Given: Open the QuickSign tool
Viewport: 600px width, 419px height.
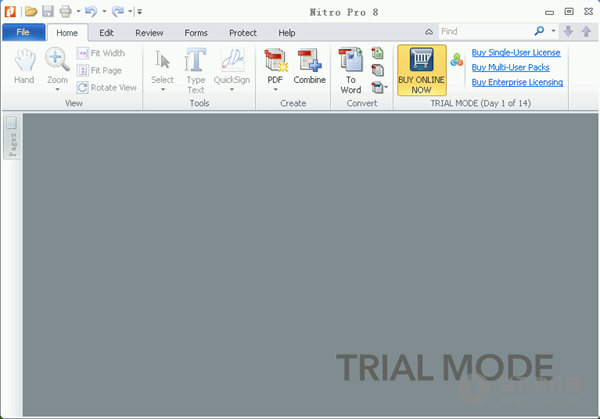Looking at the screenshot, I should (232, 66).
